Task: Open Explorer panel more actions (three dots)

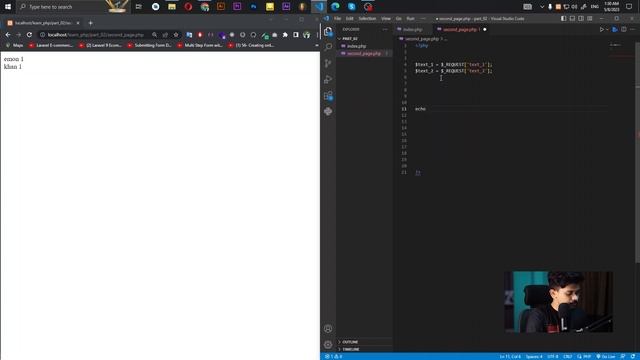Action: (385, 29)
